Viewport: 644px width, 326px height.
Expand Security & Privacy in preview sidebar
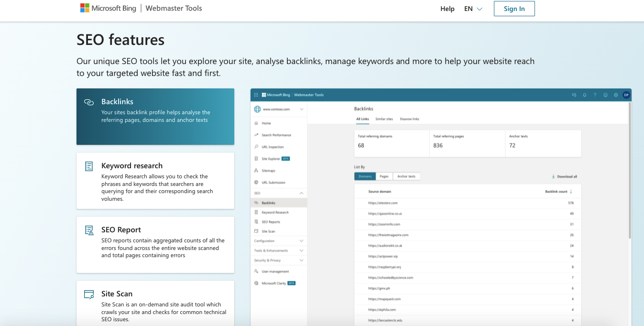(301, 261)
